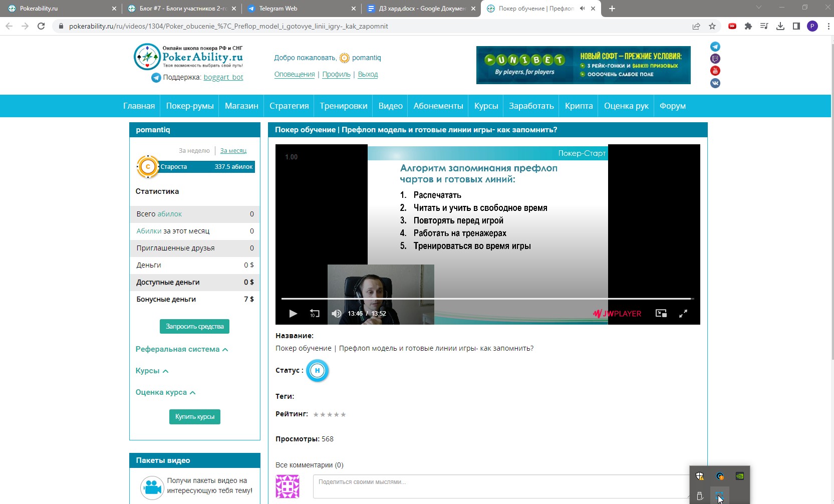Rate the video with the first star
The height and width of the screenshot is (504, 834).
(316, 414)
